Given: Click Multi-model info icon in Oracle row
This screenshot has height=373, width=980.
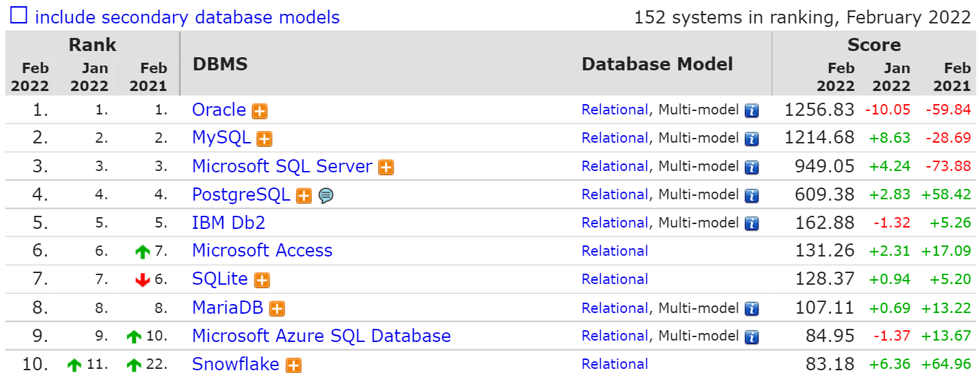Looking at the screenshot, I should [752, 111].
